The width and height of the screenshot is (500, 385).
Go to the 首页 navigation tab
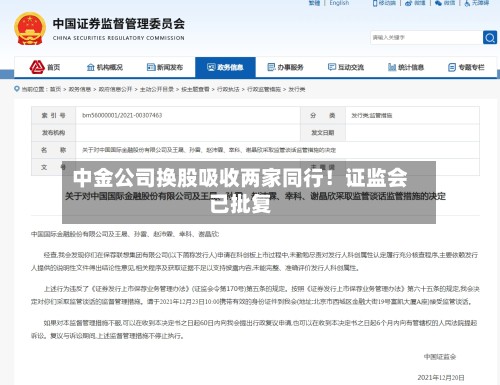point(45,67)
